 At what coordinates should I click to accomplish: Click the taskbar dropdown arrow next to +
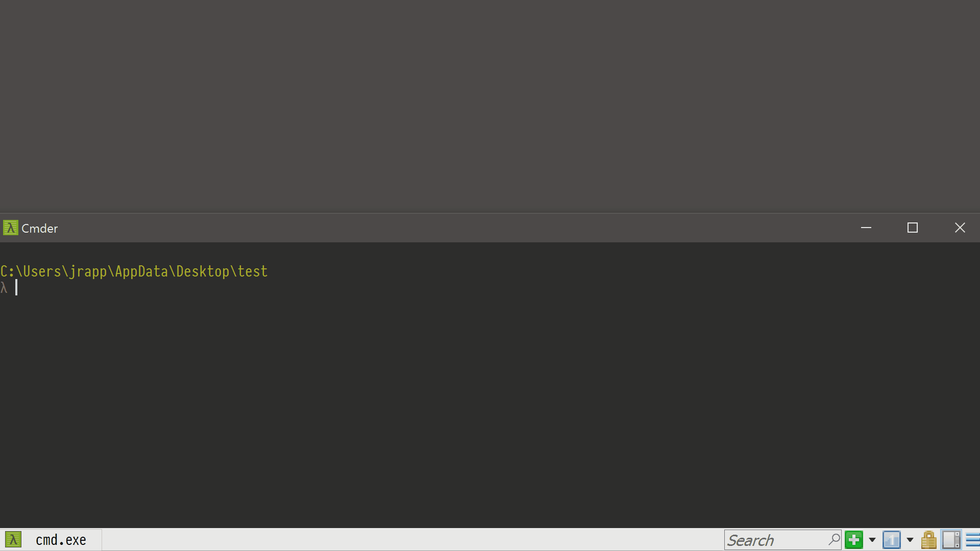click(872, 540)
